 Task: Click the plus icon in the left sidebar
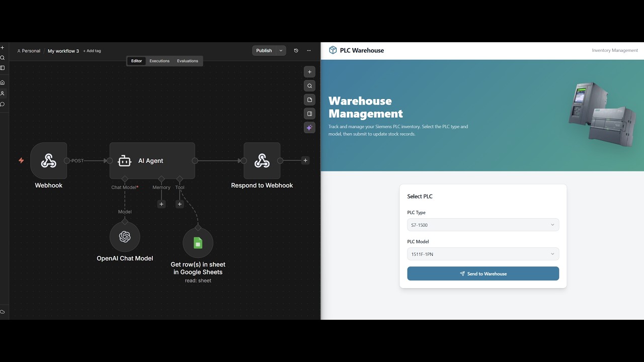point(3,48)
